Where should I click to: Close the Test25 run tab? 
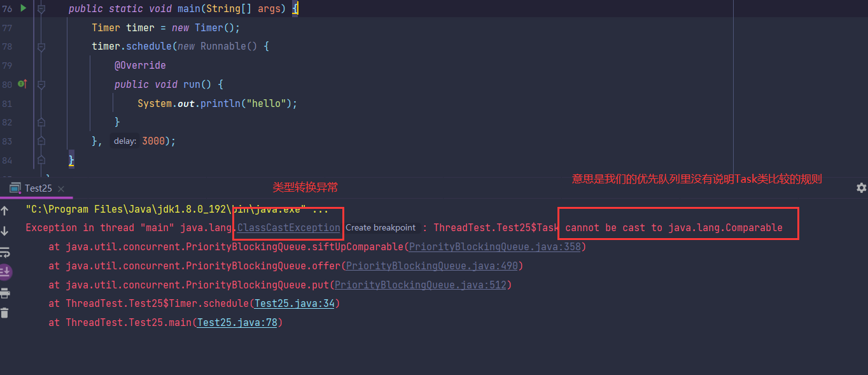(x=61, y=188)
